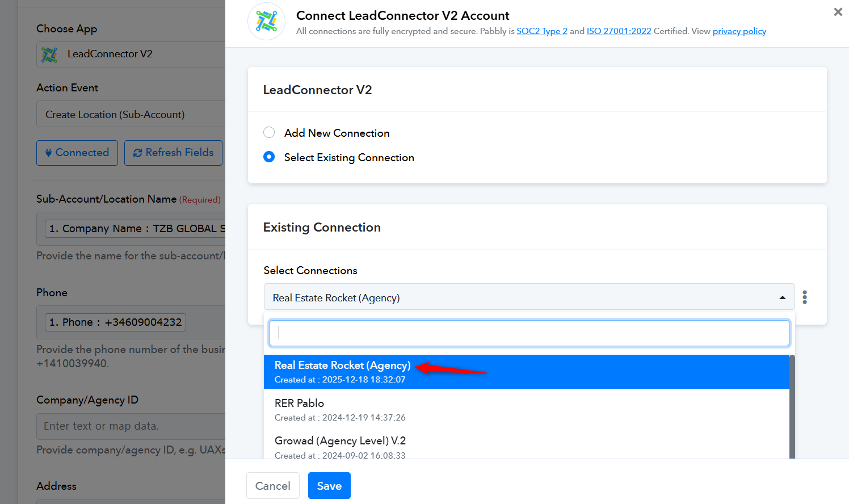
Task: Click the refresh icon on Refresh Fields
Action: coord(137,153)
